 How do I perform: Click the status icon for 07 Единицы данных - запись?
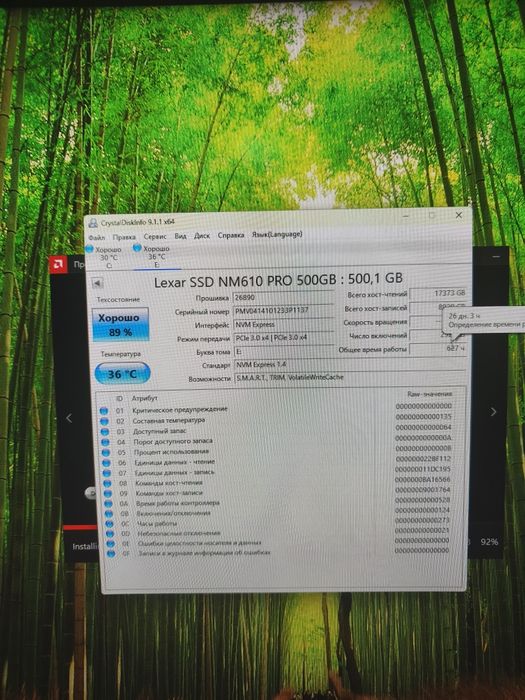click(x=107, y=473)
